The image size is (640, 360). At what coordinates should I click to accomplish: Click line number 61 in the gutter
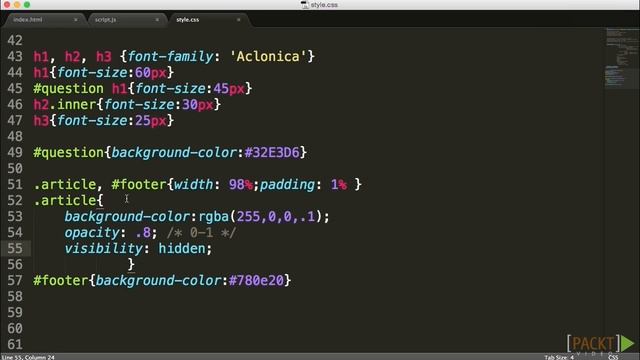[x=15, y=344]
